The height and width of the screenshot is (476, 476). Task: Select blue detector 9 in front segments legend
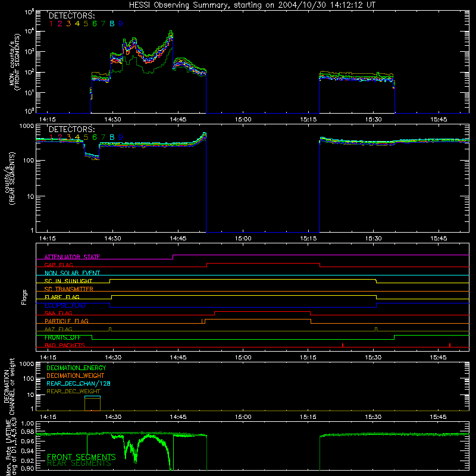(x=121, y=24)
